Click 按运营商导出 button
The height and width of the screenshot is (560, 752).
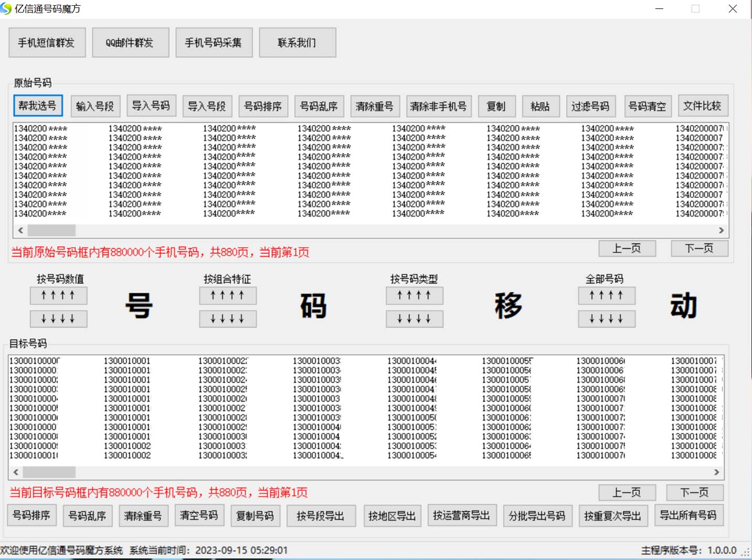point(461,515)
